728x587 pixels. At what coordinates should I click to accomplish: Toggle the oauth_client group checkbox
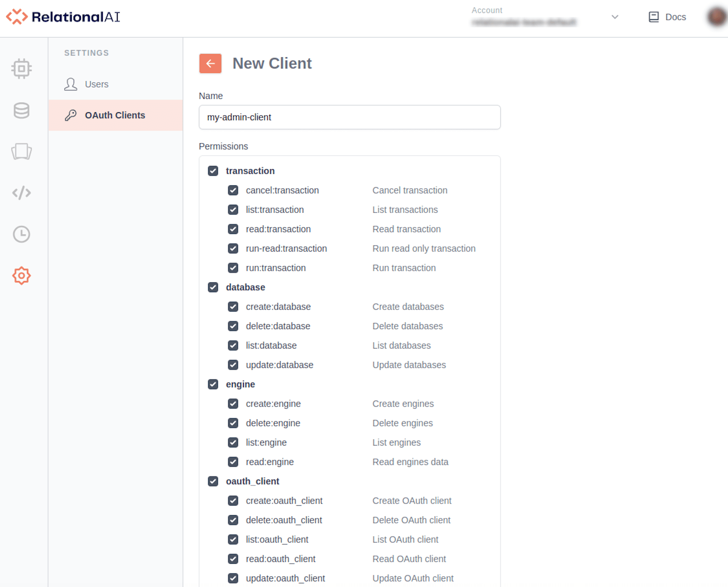click(x=213, y=481)
